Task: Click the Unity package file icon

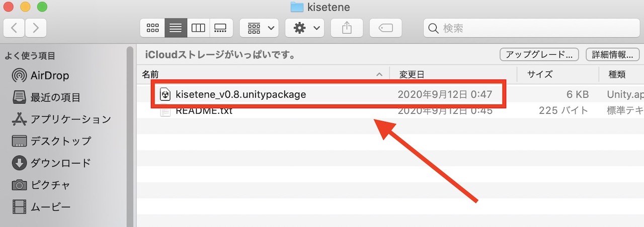Action: (165, 94)
